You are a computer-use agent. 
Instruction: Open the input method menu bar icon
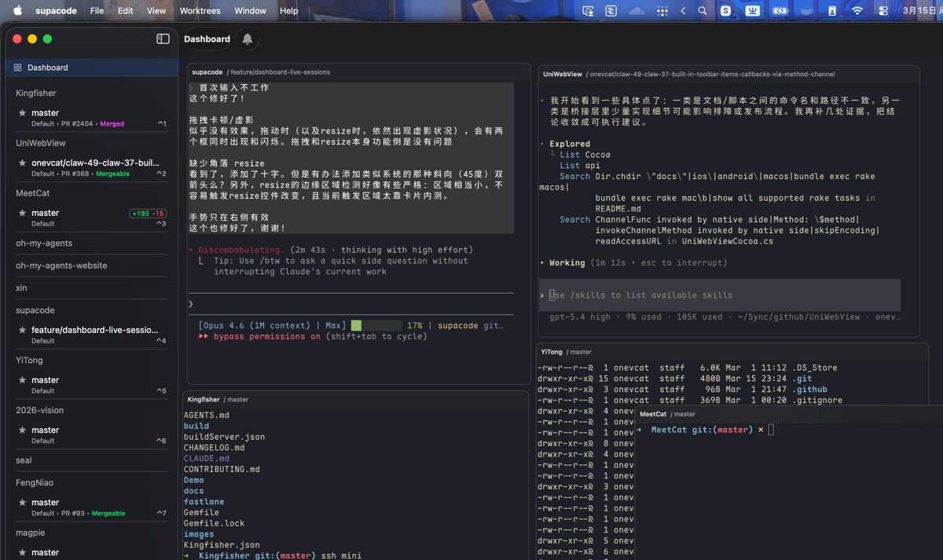point(753,10)
